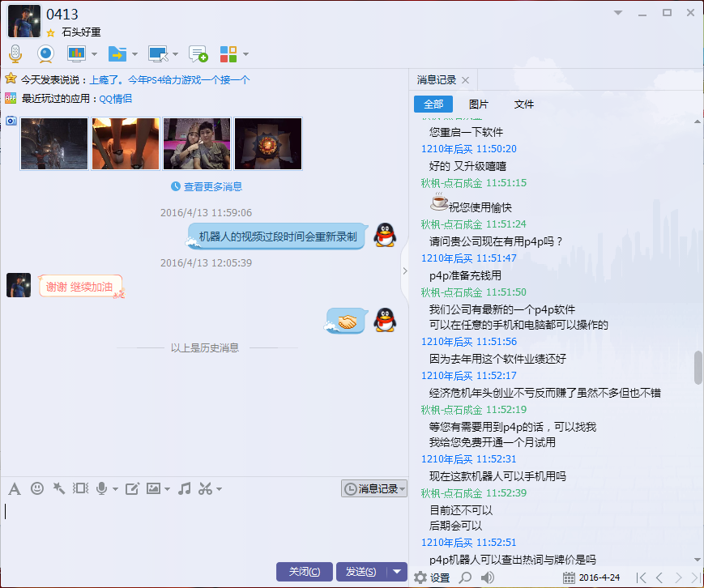The width and height of the screenshot is (704, 588).
Task: Click the photo album camera icon
Action: point(11,121)
